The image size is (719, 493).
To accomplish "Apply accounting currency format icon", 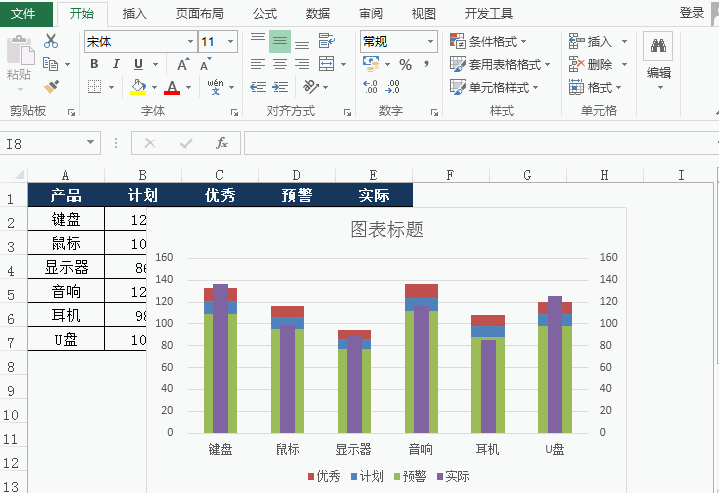I will click(x=371, y=64).
